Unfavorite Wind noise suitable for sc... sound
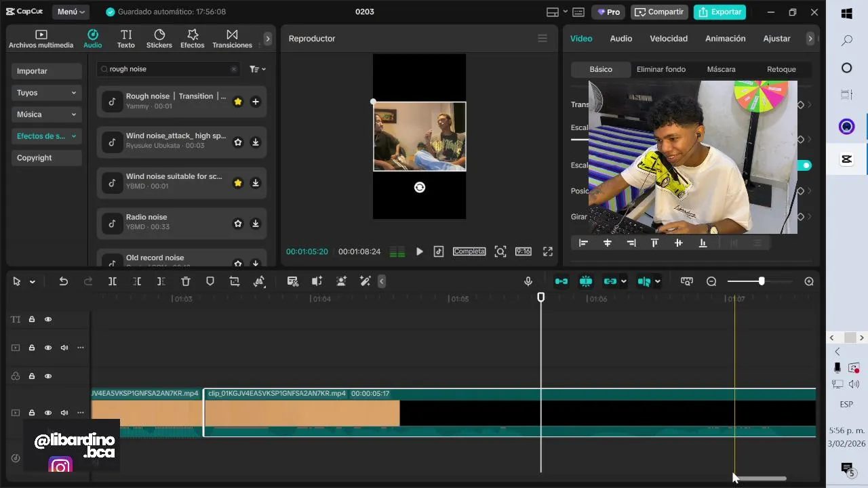The width and height of the screenshot is (868, 488). coord(238,183)
